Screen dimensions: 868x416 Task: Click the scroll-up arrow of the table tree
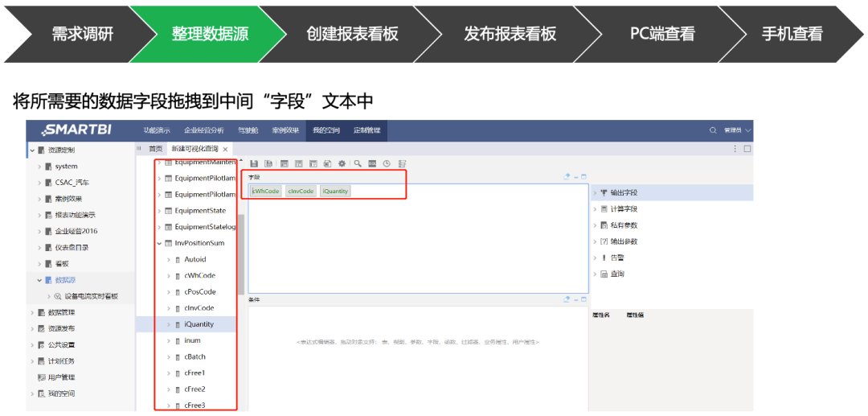coord(241,160)
